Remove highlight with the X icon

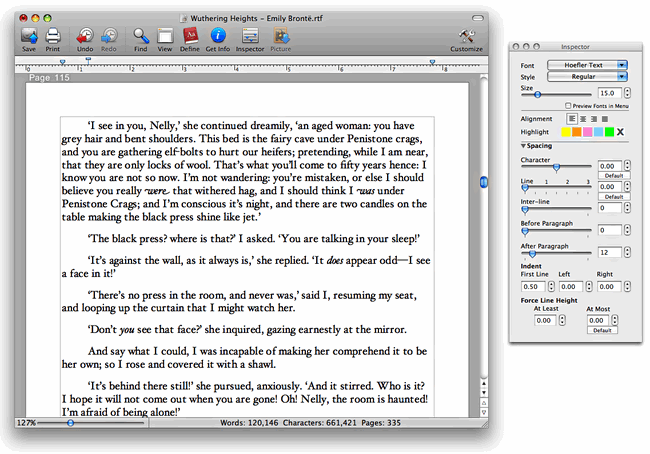(620, 132)
